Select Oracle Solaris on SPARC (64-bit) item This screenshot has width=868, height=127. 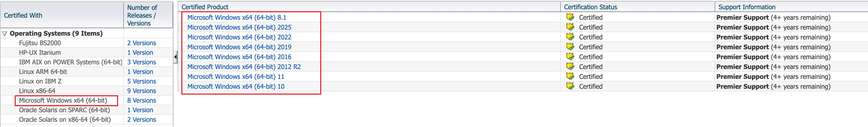pyautogui.click(x=64, y=110)
